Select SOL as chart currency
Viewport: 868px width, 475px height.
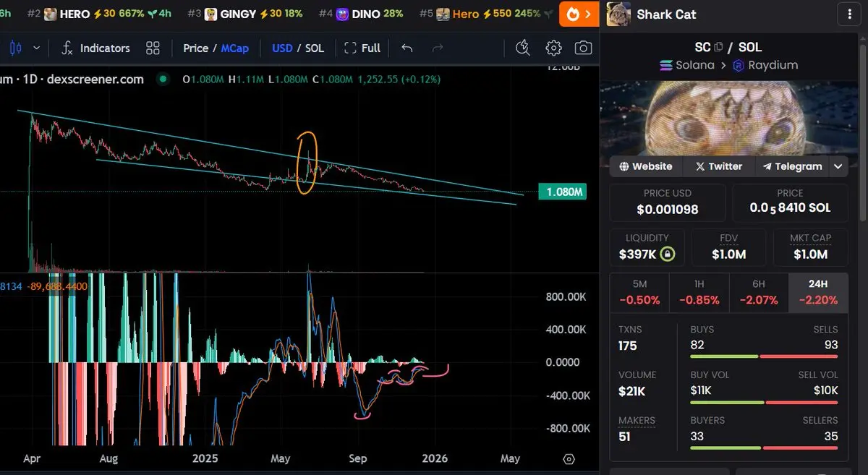[315, 48]
